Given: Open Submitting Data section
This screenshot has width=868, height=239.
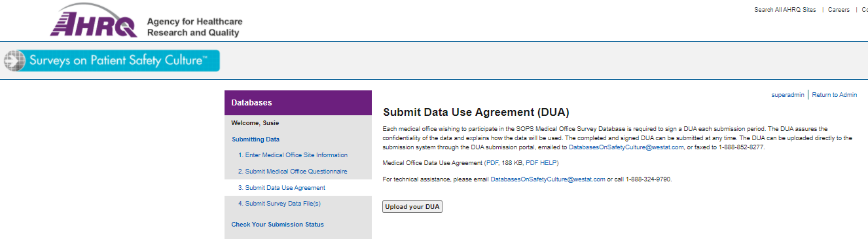Looking at the screenshot, I should click(x=255, y=139).
